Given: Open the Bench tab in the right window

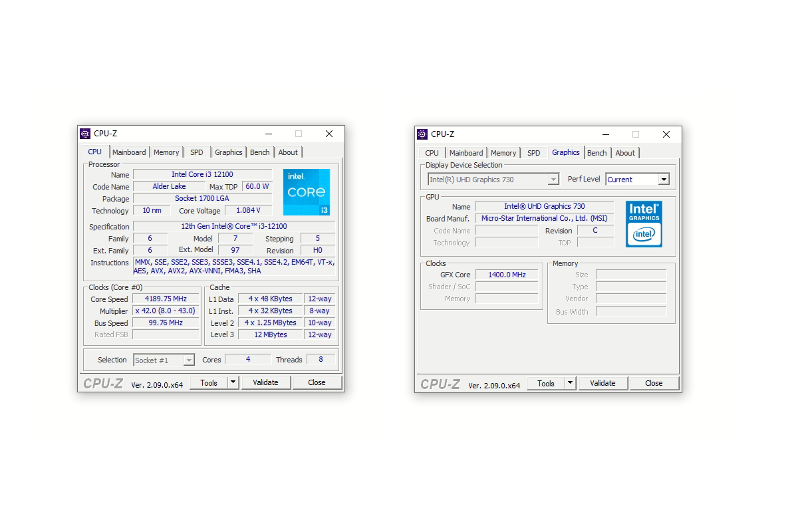Looking at the screenshot, I should point(597,153).
